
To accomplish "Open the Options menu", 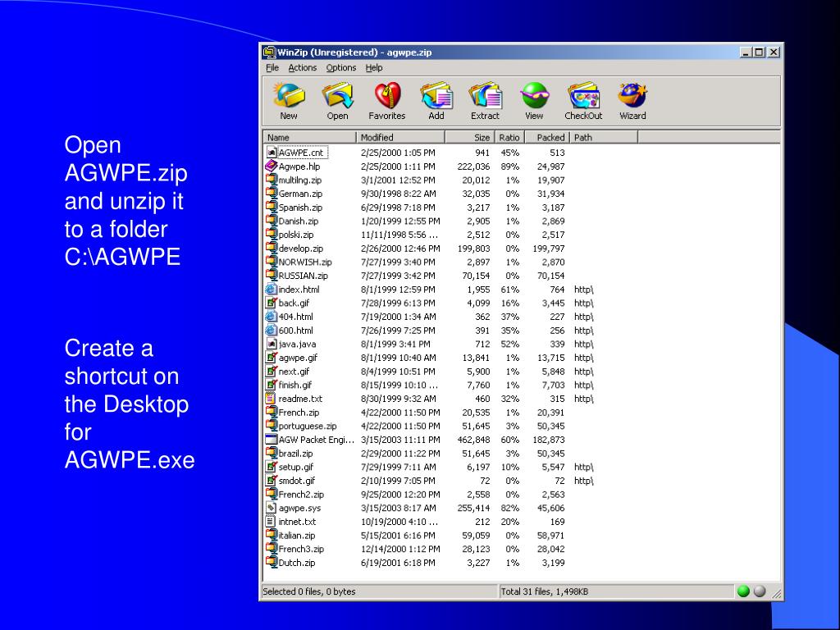I will pos(340,67).
